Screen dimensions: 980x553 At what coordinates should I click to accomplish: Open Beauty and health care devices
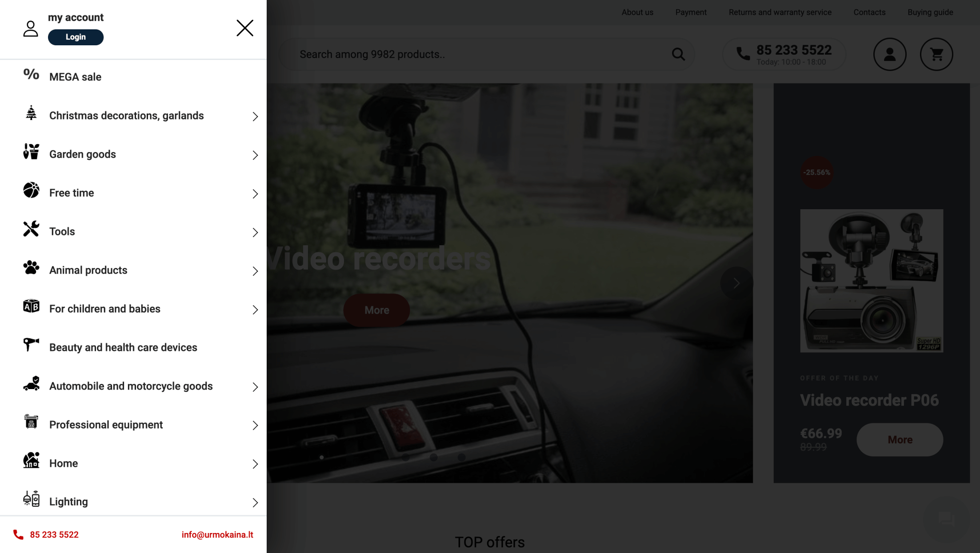pyautogui.click(x=123, y=347)
